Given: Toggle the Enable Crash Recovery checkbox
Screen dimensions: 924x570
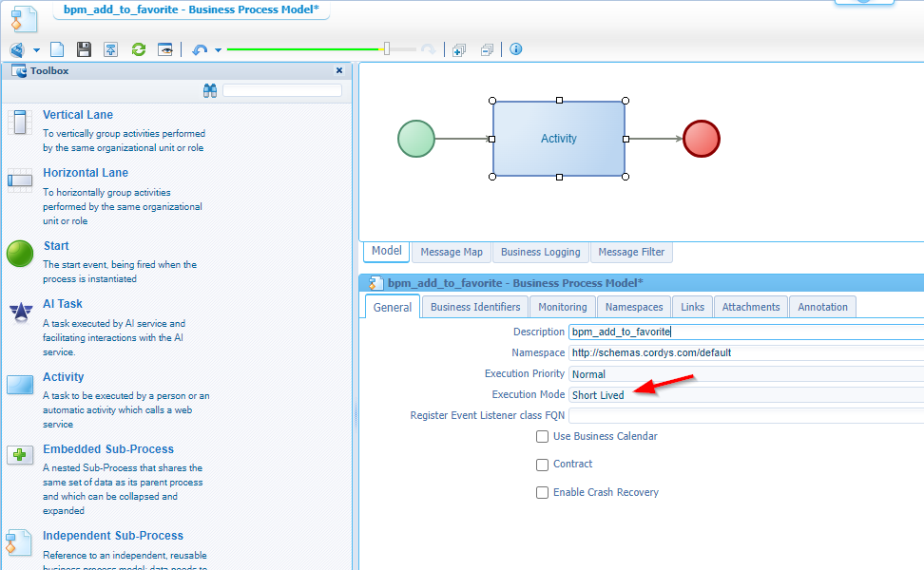Looking at the screenshot, I should click(x=542, y=492).
